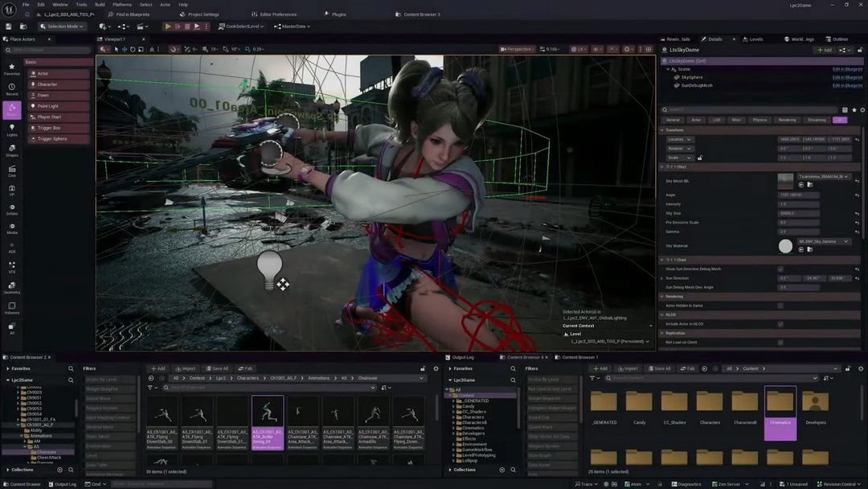This screenshot has width=868, height=489.
Task: Toggle Show Sun Direction Debug Mesh checkbox
Action: coord(780,269)
